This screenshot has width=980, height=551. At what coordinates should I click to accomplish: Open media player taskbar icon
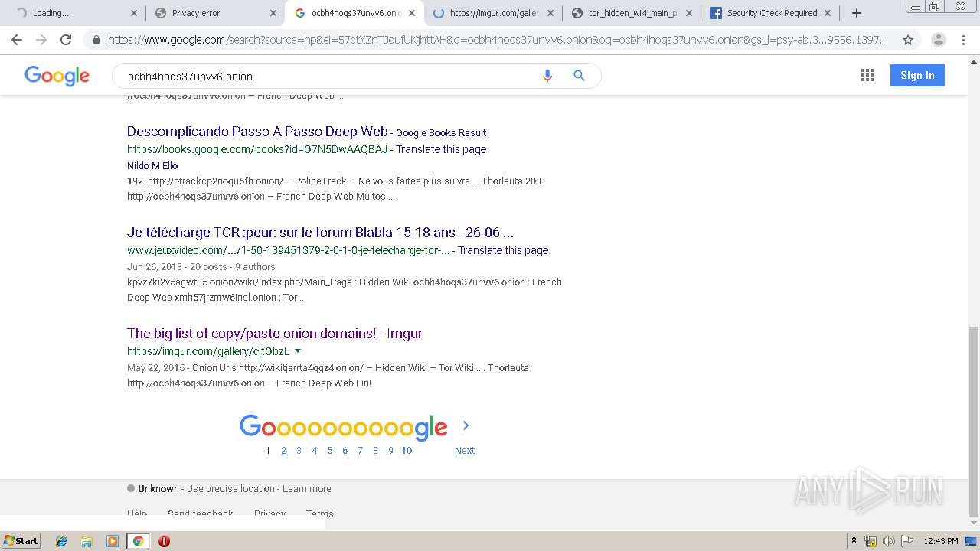(x=113, y=541)
